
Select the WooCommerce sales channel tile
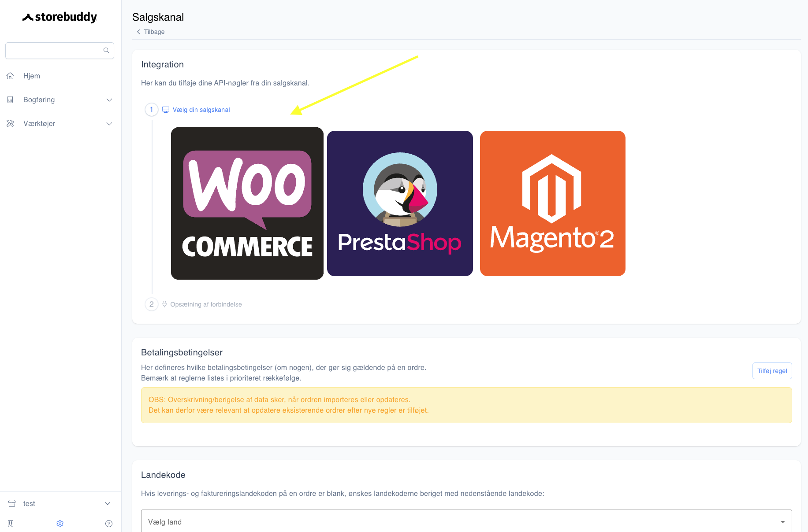pos(247,203)
